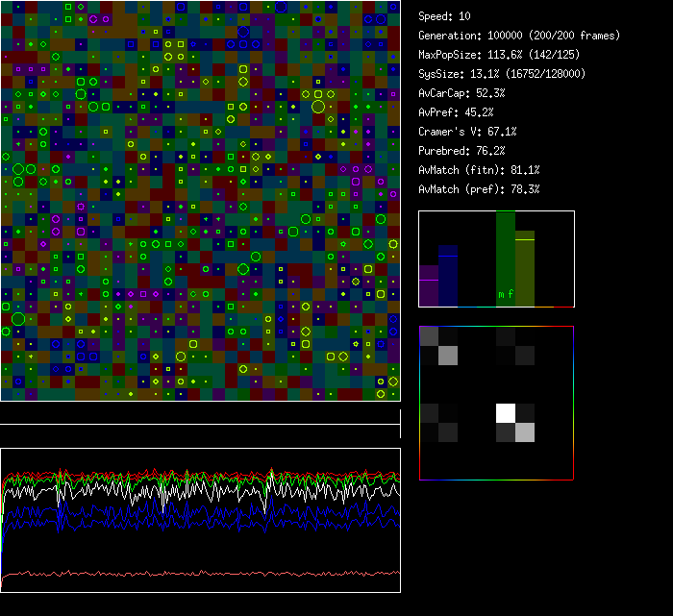
Task: Click the empty strip between grid and graph
Action: coord(200,413)
